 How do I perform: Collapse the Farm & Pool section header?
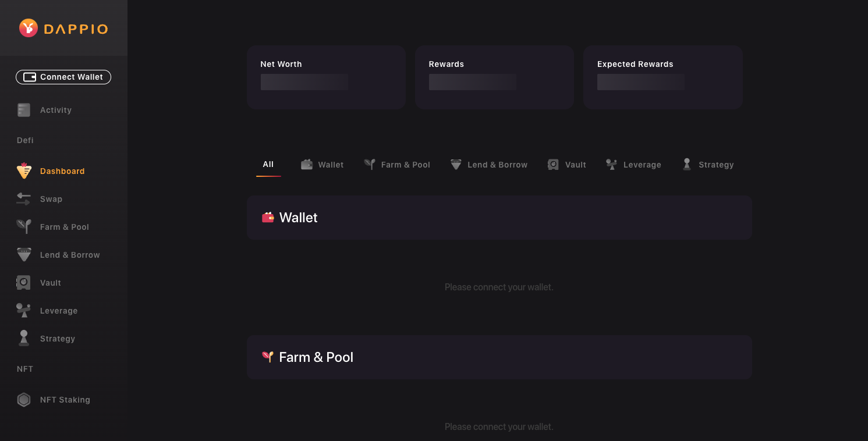click(499, 357)
